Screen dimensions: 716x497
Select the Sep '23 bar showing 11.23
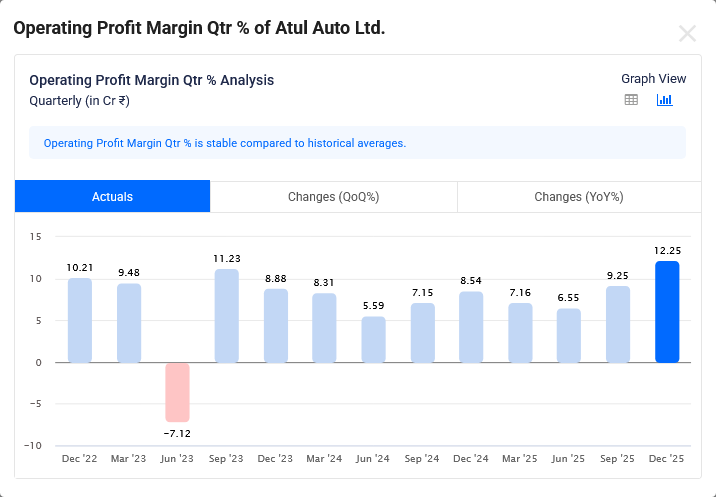[x=227, y=316]
